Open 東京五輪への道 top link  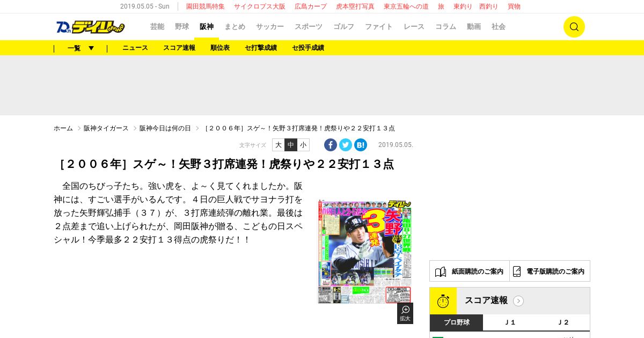406,6
